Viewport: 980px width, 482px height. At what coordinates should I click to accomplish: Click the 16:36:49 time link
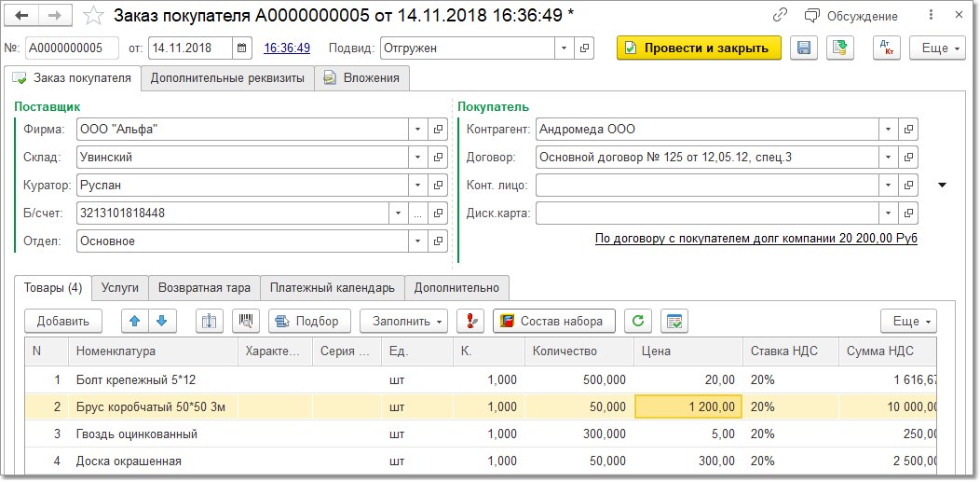(287, 48)
